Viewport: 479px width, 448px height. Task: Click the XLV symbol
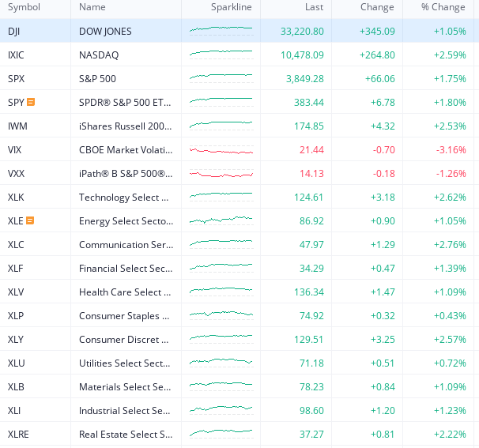coord(16,292)
